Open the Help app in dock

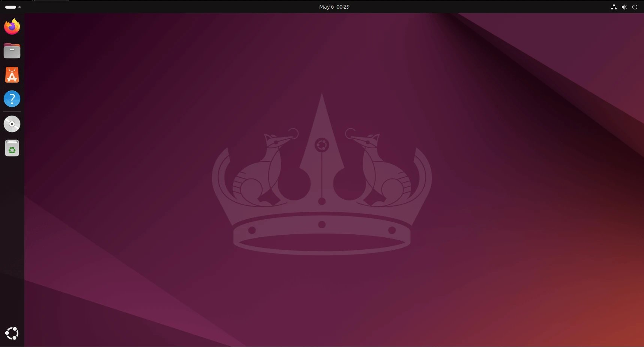coord(12,99)
